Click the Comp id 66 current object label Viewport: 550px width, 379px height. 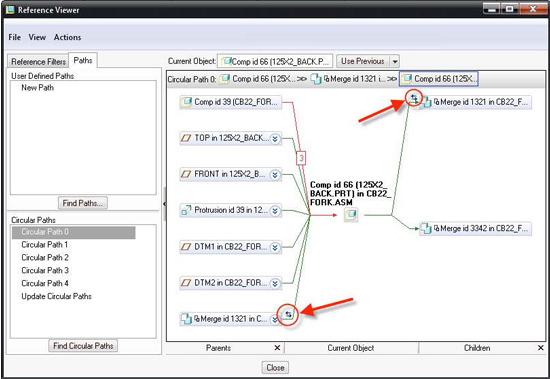click(x=350, y=193)
